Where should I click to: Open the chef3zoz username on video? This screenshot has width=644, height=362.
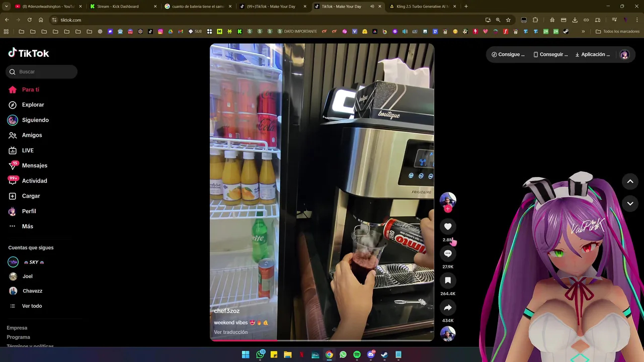(x=227, y=311)
